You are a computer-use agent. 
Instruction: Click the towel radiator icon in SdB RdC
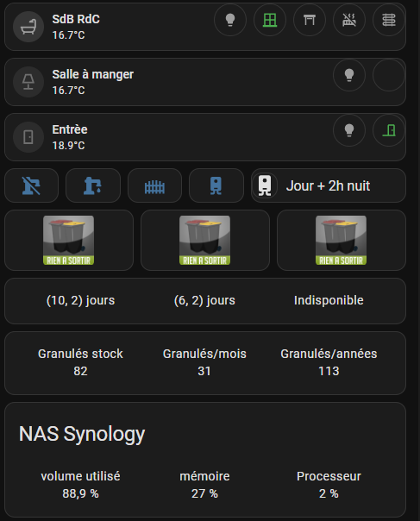(x=389, y=20)
